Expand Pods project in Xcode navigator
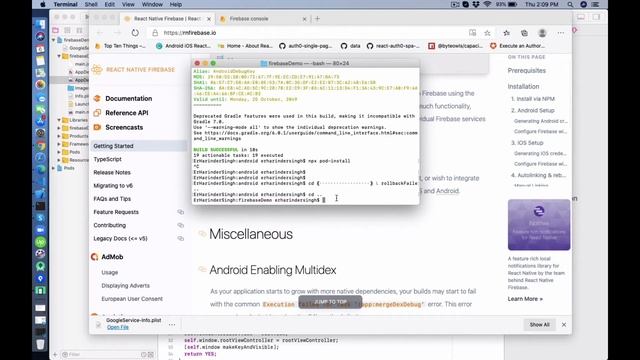 53,168
